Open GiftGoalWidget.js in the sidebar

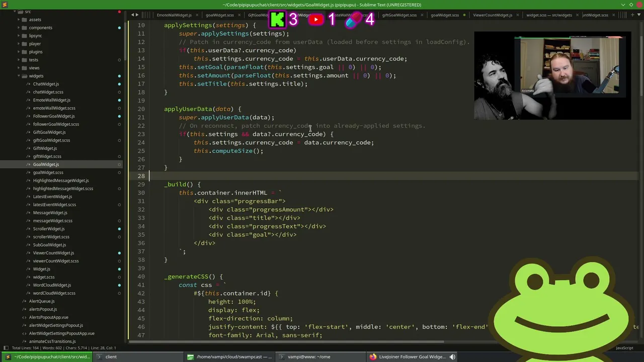click(49, 132)
